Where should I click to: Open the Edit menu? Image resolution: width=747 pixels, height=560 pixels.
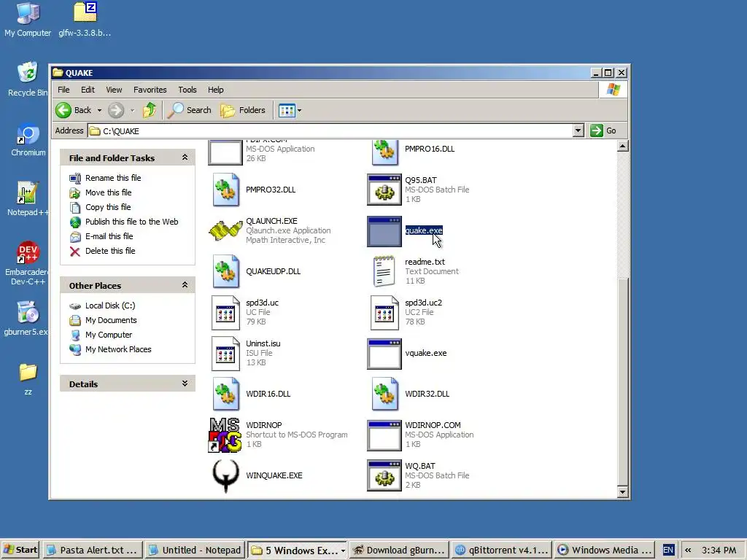point(88,90)
